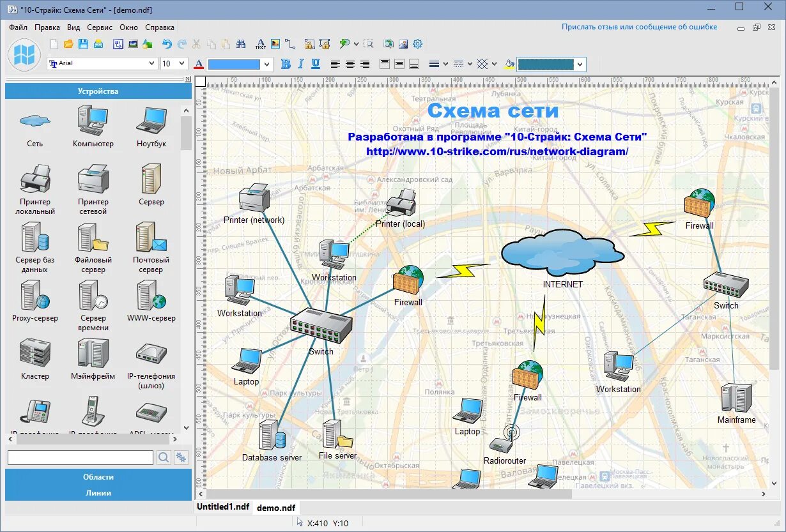Switch to the Untitled1.ndf tab
Image resolution: width=786 pixels, height=532 pixels.
pyautogui.click(x=223, y=506)
